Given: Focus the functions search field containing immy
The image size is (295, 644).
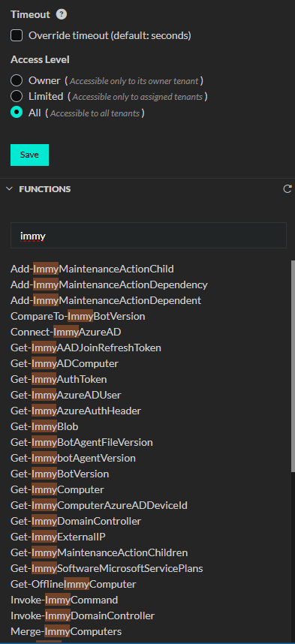Looking at the screenshot, I should pos(149,236).
